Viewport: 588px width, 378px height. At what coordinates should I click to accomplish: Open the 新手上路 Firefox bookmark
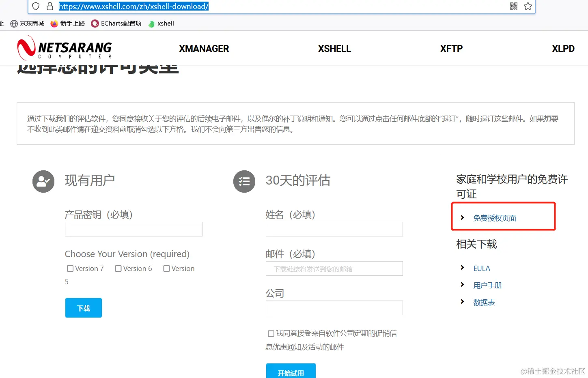[x=68, y=24]
